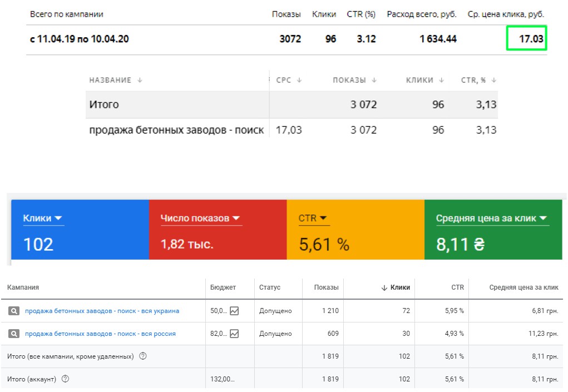Open budget chart icon in 'вся россия' row
Viewport: 568px width, 392px height.
coord(234,334)
